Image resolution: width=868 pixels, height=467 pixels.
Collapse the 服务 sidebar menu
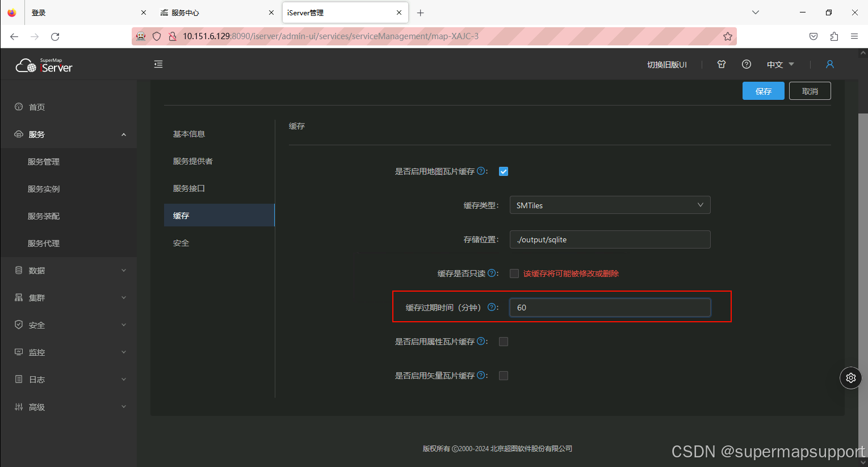click(x=69, y=134)
